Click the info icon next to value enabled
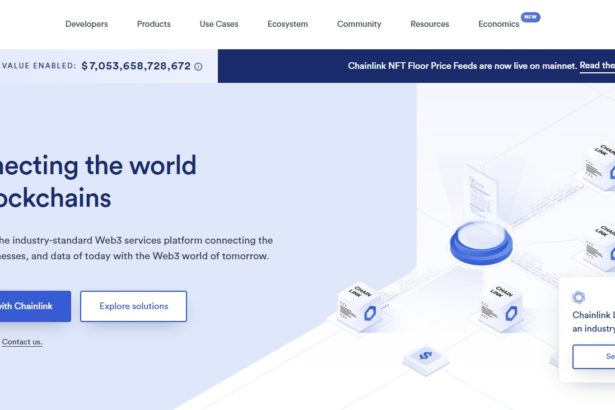615x410 pixels. point(198,67)
